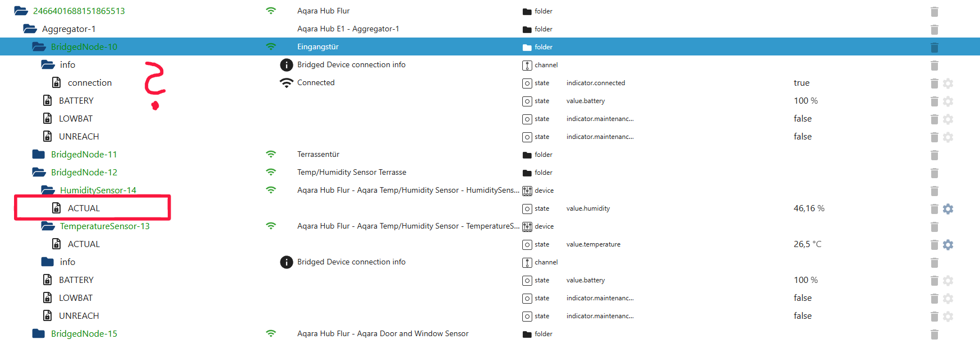Screen dimensions: 980x344
Task: Open settings gear for temperature ACTUAL state
Action: (x=948, y=244)
